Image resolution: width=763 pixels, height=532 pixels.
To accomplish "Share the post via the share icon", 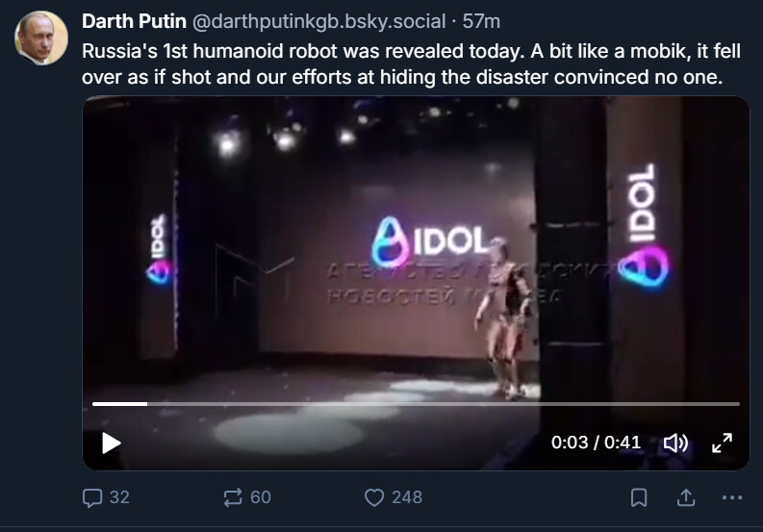I will click(686, 497).
